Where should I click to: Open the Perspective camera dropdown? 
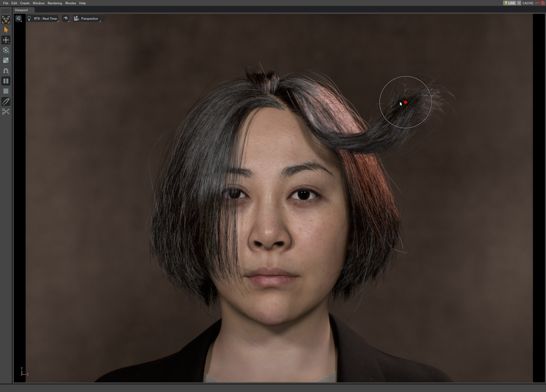87,19
